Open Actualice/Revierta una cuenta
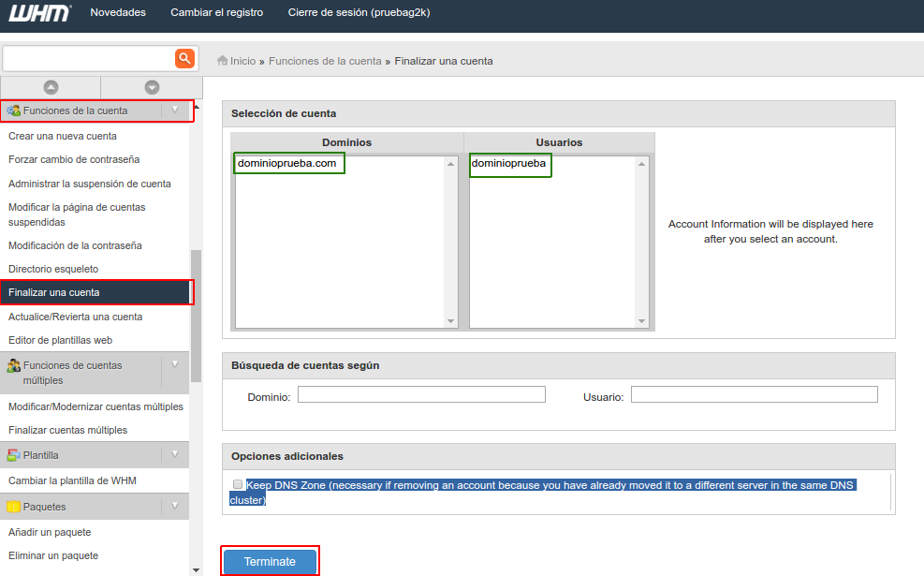Screen dimensions: 924x576 pyautogui.click(x=76, y=317)
